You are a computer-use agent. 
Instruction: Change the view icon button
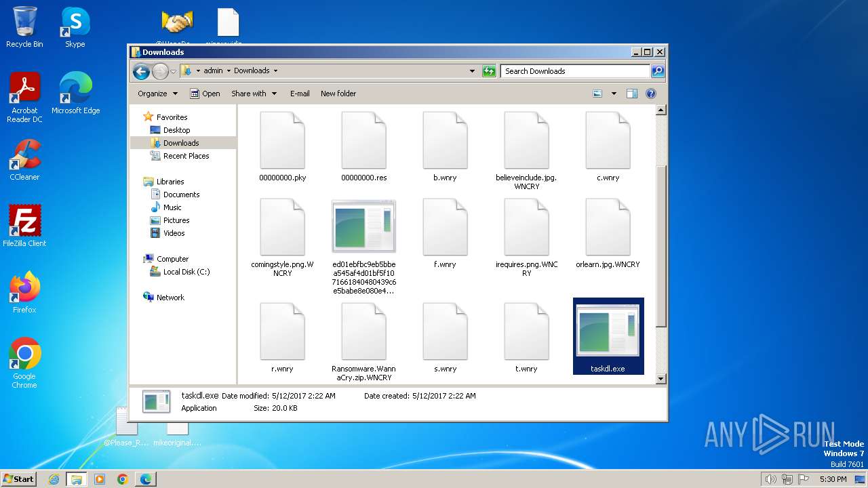click(597, 94)
